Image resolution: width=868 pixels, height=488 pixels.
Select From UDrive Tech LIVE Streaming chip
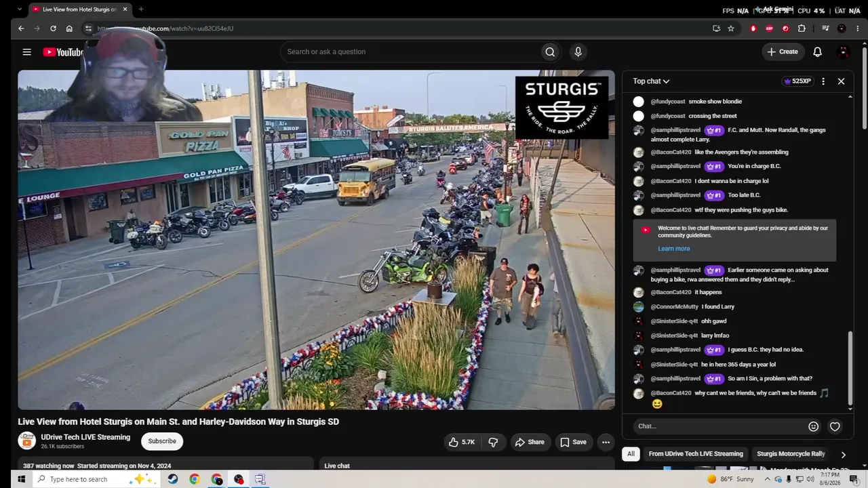coord(696,454)
